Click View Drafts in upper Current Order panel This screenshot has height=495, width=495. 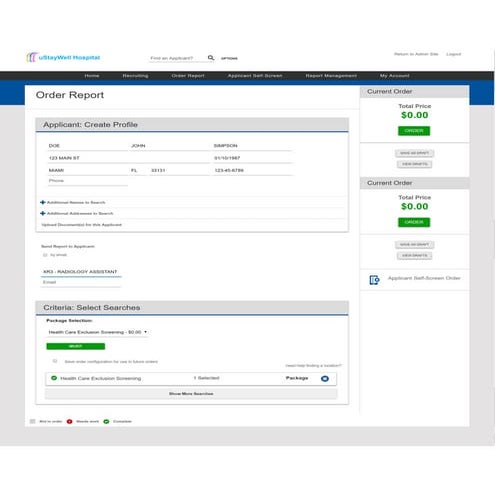[x=414, y=164]
